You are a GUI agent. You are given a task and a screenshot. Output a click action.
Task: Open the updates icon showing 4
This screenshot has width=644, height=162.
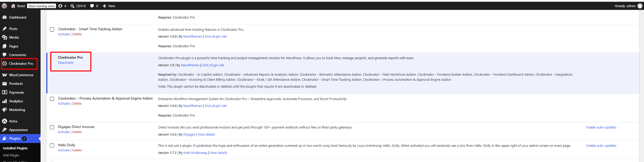tap(60, 6)
